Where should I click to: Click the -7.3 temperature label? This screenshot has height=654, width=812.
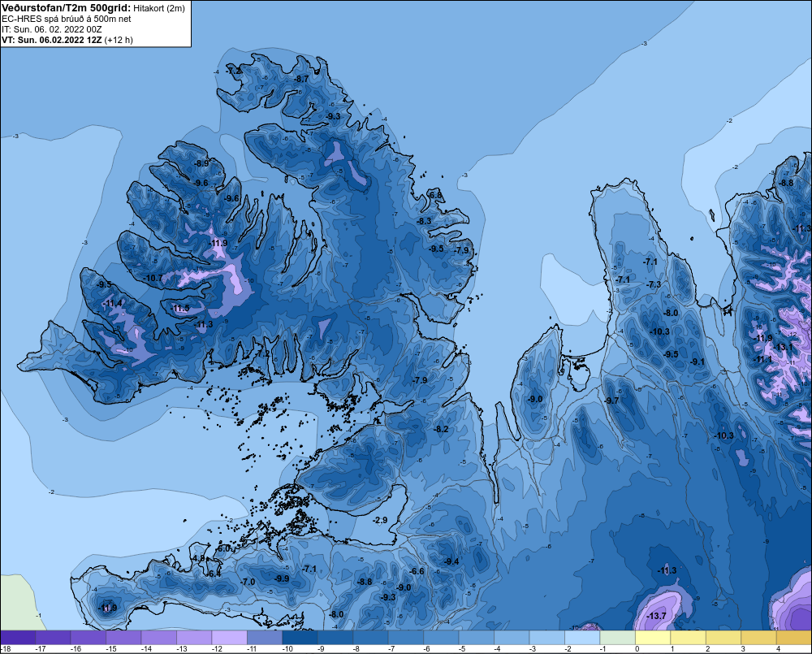pos(654,284)
